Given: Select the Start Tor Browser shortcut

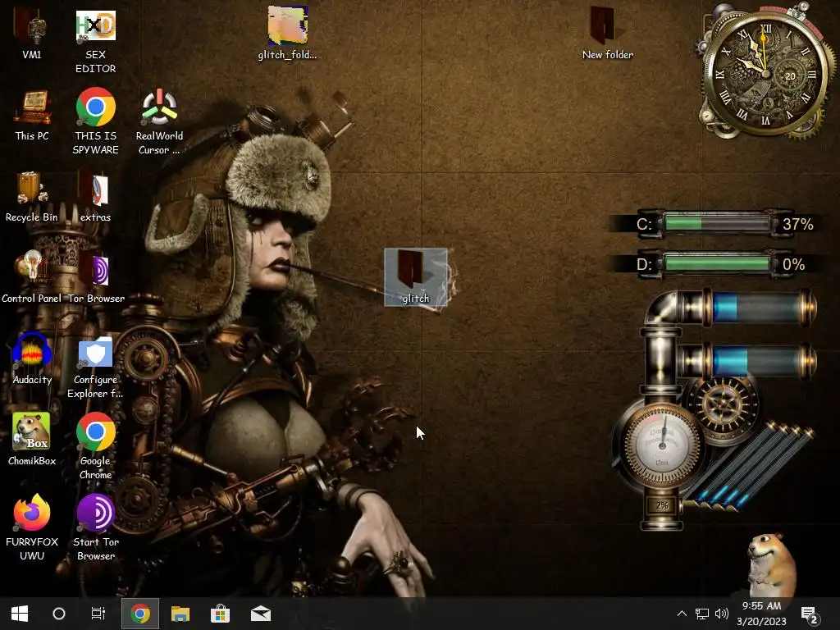Looking at the screenshot, I should pyautogui.click(x=95, y=527).
